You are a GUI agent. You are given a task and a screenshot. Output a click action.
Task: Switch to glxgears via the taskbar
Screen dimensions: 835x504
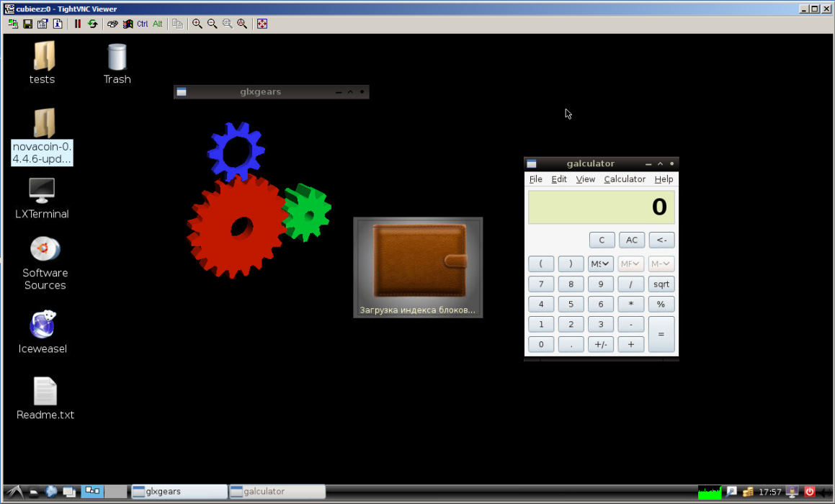coord(178,492)
